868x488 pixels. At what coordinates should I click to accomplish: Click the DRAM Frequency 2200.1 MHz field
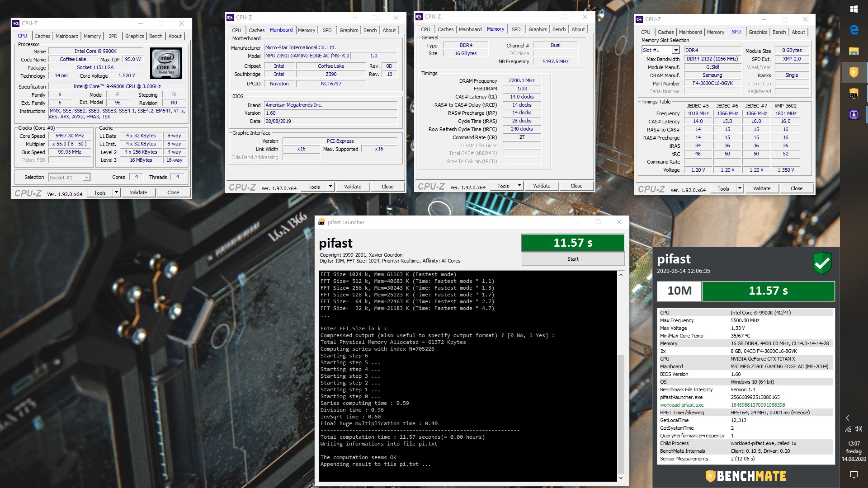[522, 81]
